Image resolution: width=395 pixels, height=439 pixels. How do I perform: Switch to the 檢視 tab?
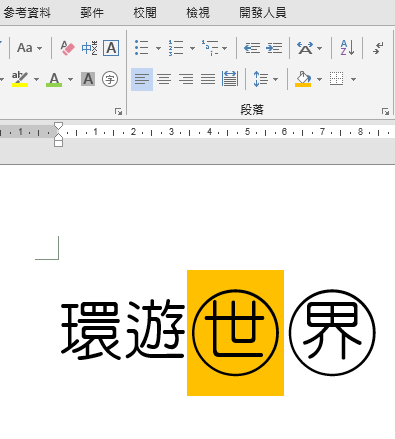pos(198,13)
